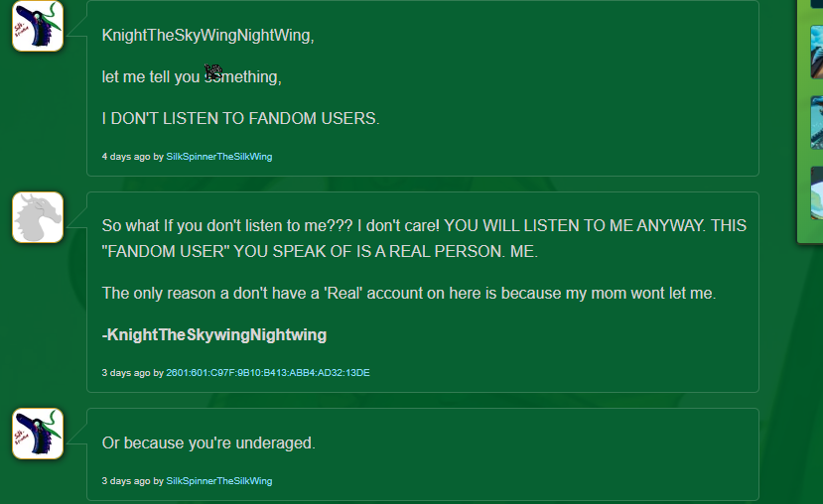The height and width of the screenshot is (504, 823).
Task: Click the "I DON'T LISTEN TO FANDOM USERS." line
Action: click(240, 118)
